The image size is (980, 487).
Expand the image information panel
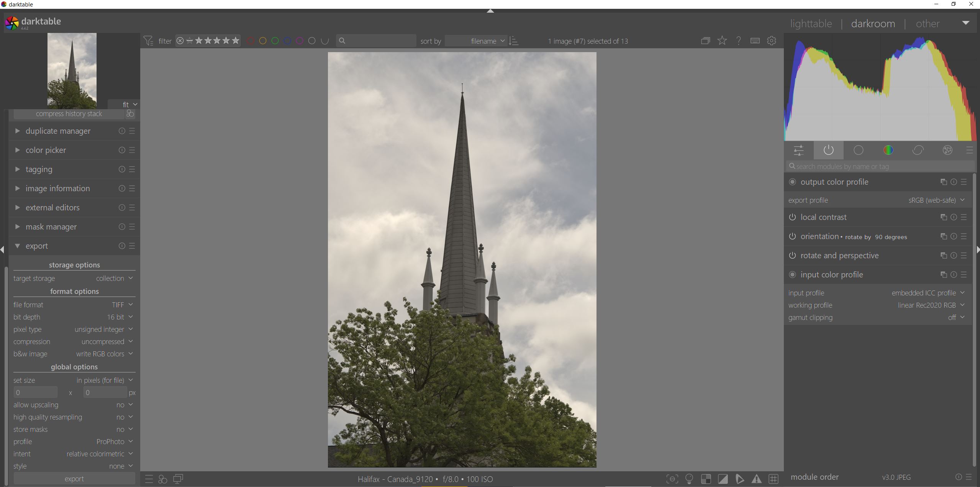coord(57,189)
